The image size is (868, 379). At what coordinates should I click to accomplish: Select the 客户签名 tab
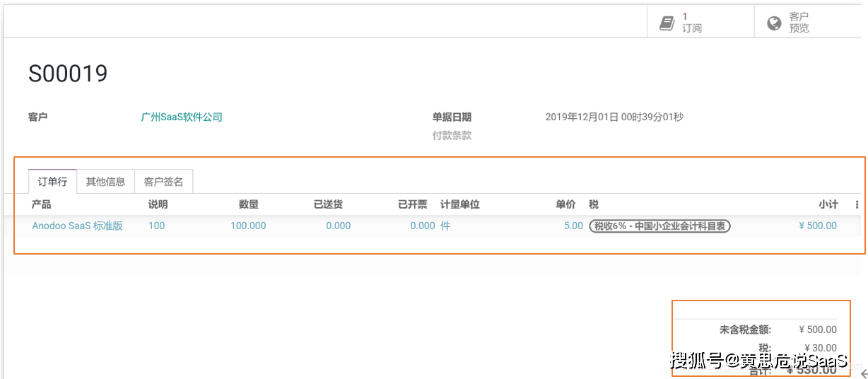coord(163,182)
